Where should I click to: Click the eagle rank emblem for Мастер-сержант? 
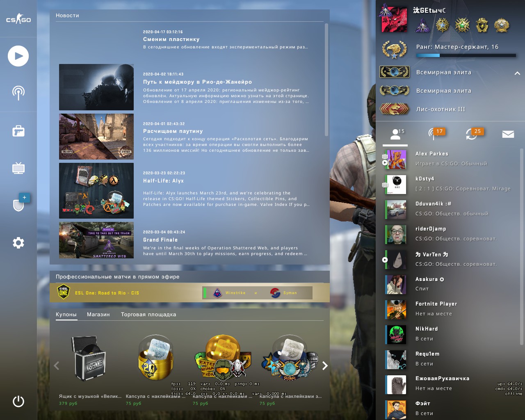coord(394,50)
